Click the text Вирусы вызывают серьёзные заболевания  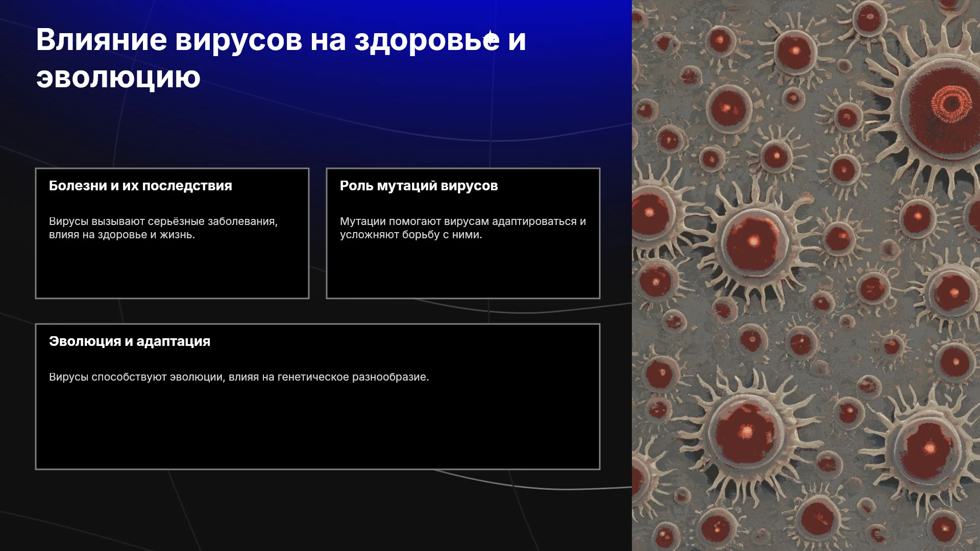pyautogui.click(x=163, y=221)
